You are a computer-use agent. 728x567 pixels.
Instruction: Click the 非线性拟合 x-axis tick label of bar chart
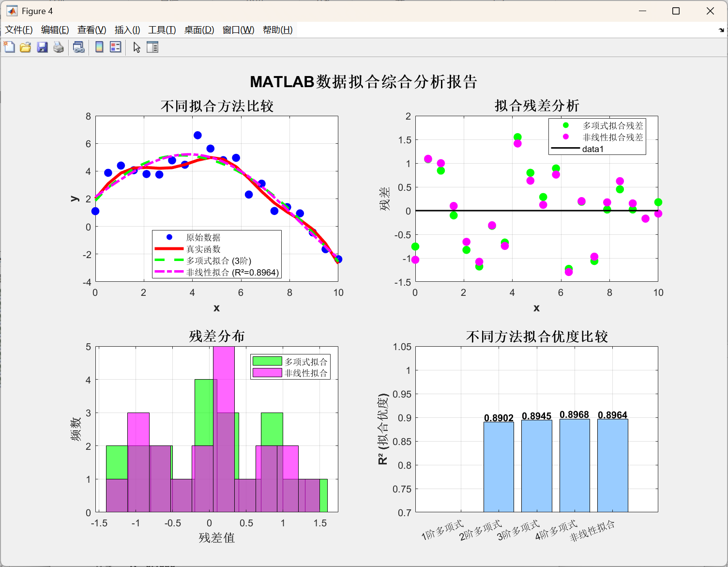coord(592,531)
